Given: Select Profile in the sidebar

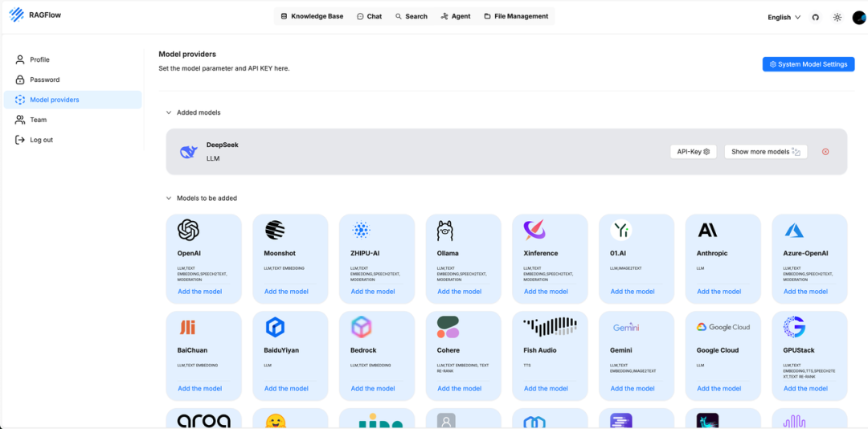Looking at the screenshot, I should pyautogui.click(x=72, y=59).
